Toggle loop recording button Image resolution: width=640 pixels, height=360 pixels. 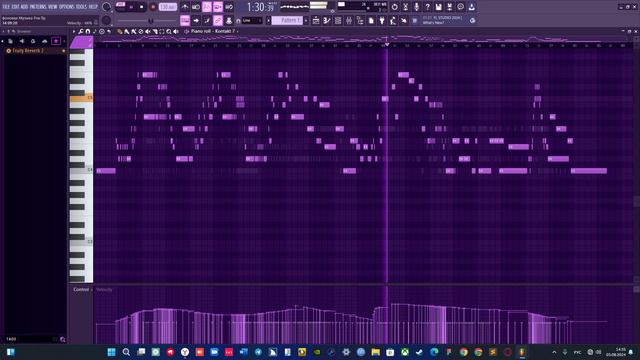pyautogui.click(x=229, y=7)
